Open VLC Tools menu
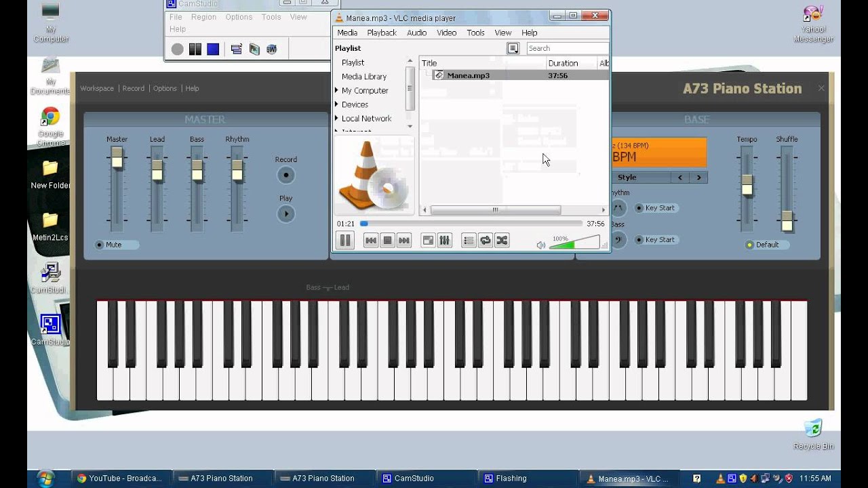This screenshot has width=868, height=488. pos(476,33)
